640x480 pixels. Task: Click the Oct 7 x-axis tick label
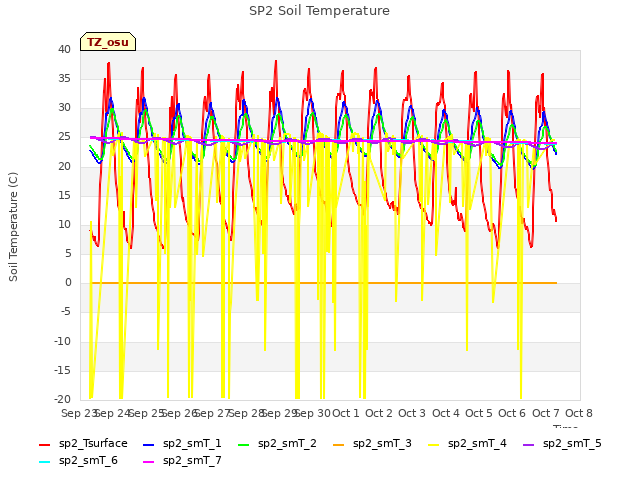pos(546,413)
